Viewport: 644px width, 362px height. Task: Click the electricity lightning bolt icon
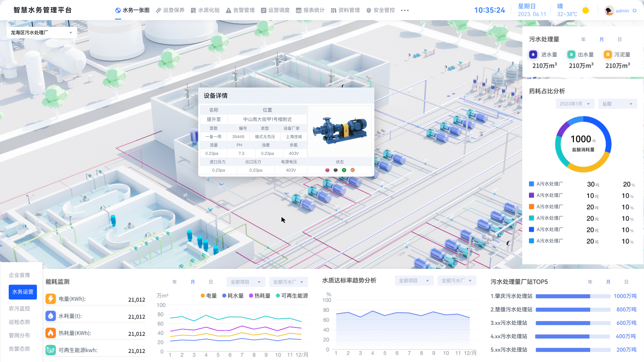click(51, 299)
